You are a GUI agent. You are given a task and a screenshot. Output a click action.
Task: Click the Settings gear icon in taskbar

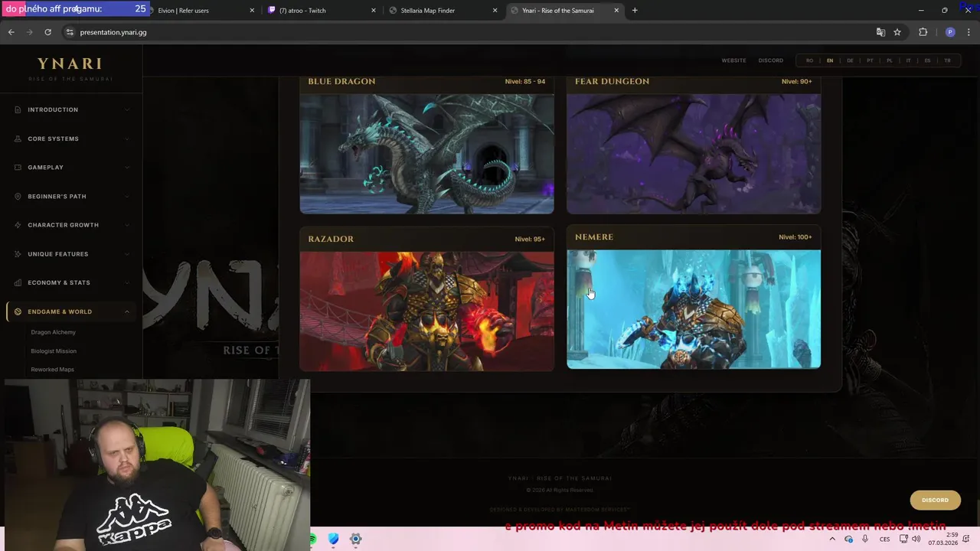(x=356, y=539)
